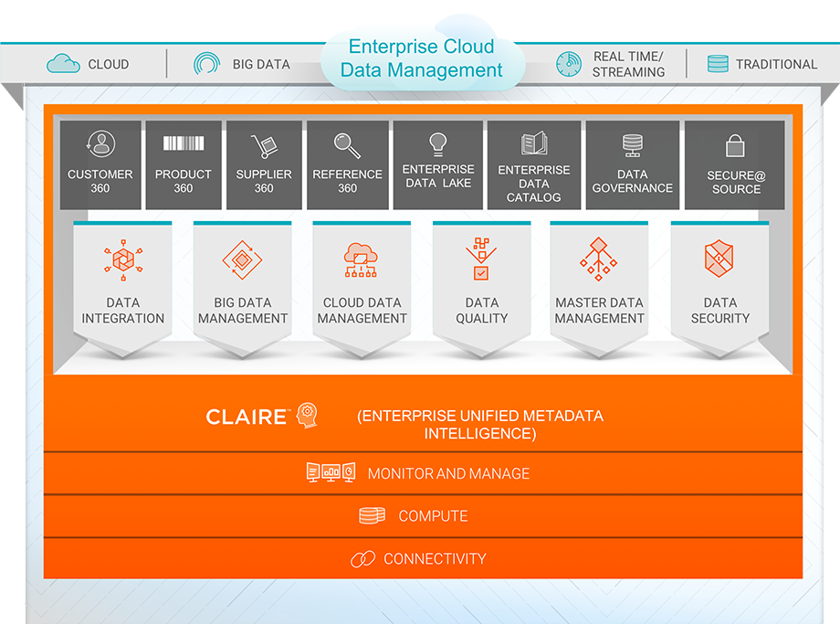Click the CLAIRE head gear icon
The width and height of the screenshot is (840, 624).
[x=308, y=415]
